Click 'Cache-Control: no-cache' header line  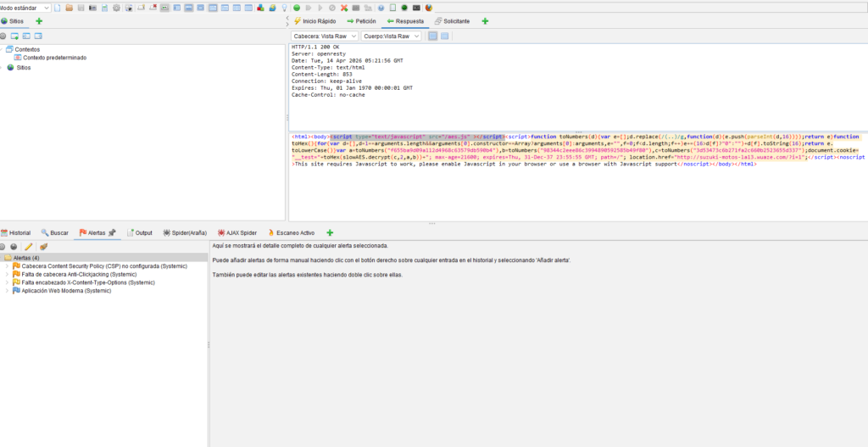(x=328, y=95)
